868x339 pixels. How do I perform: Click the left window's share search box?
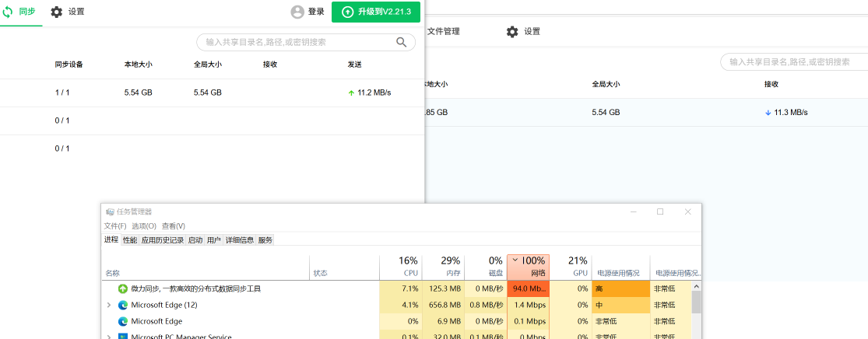coord(306,42)
